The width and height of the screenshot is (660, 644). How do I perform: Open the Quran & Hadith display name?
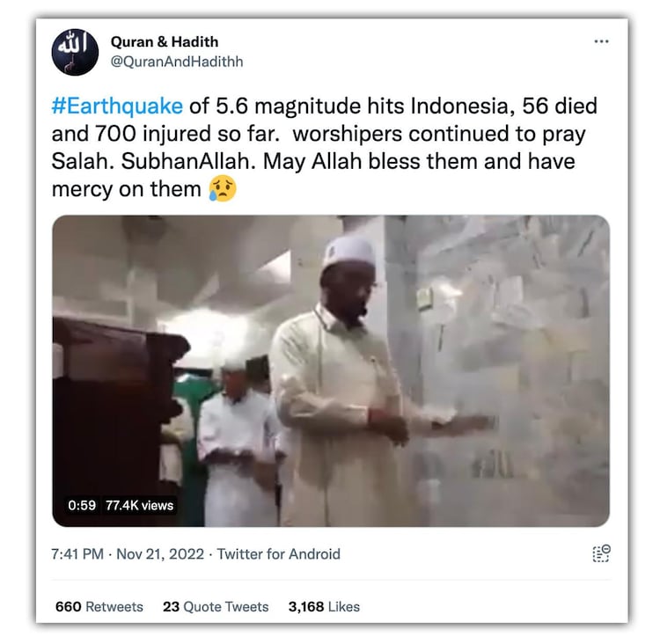click(165, 41)
